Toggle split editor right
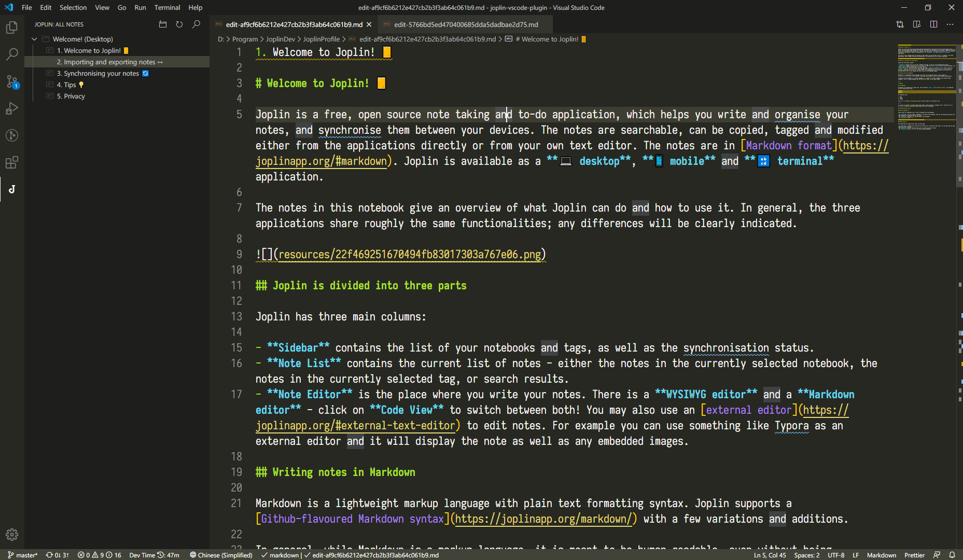This screenshot has height=560, width=963. click(933, 24)
